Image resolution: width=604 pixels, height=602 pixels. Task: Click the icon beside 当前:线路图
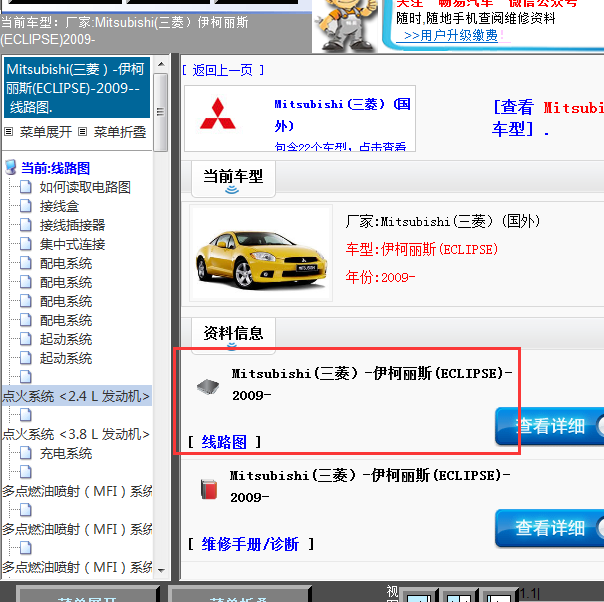pos(11,168)
